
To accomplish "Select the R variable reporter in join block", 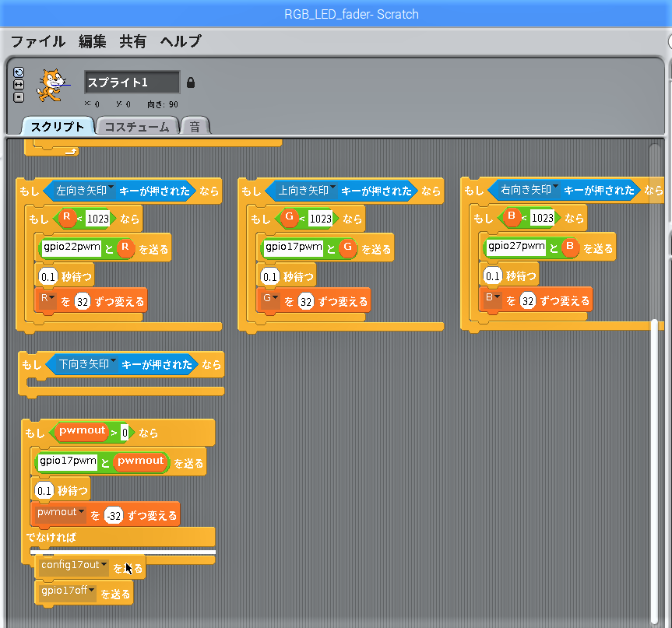I will click(125, 247).
